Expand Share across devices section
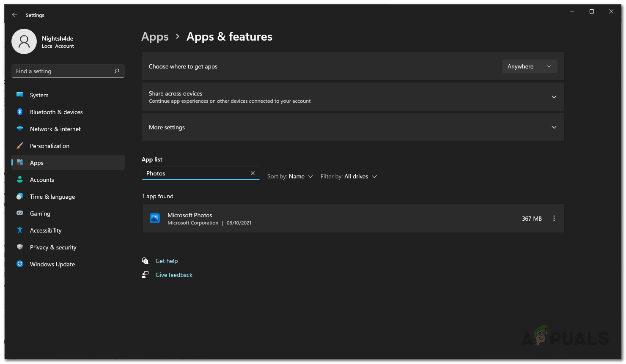 click(554, 97)
